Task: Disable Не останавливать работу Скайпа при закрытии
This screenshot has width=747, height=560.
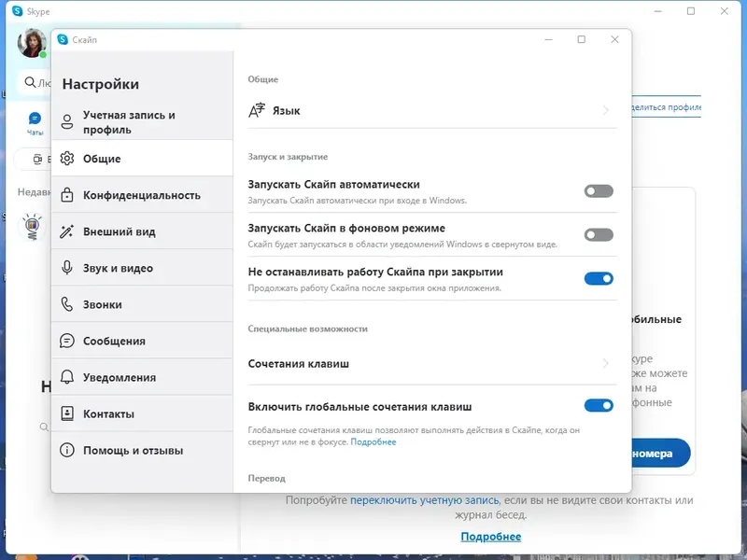Action: 599,278
